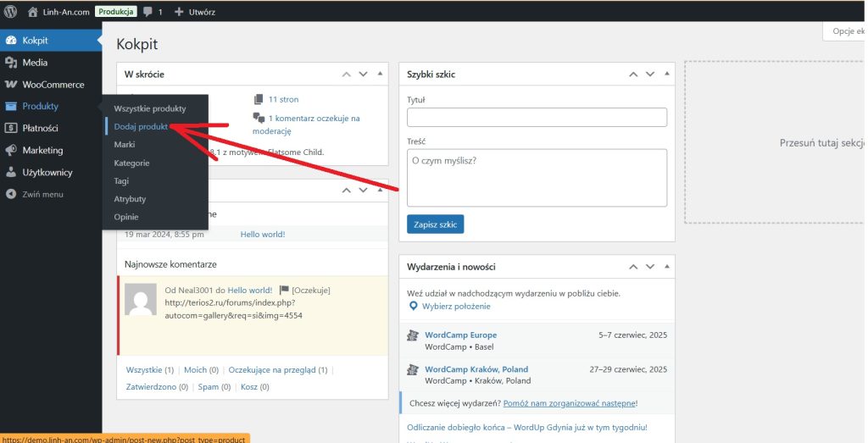Click the moderation comment link text
The width and height of the screenshot is (868, 443).
pyautogui.click(x=306, y=125)
